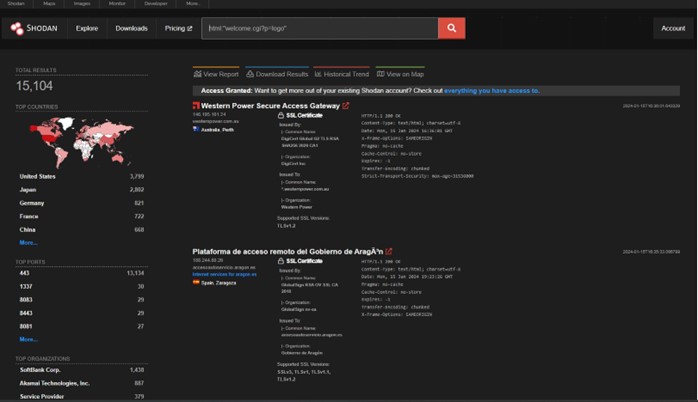Select Monitor in the top bar
This screenshot has height=402, width=698.
117,4
